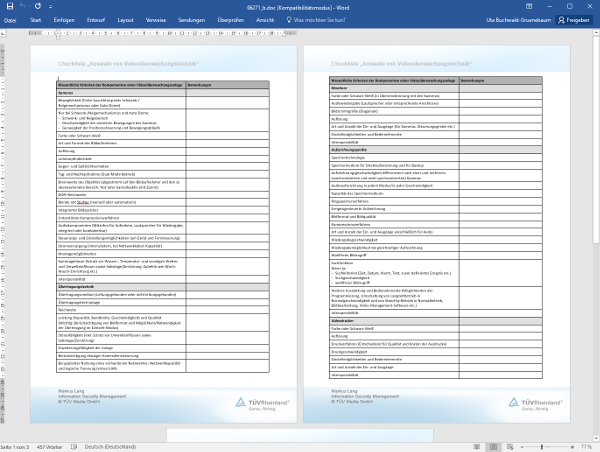Open the Layout ribbon tab
Screen dimensions: 600x452
click(x=125, y=19)
